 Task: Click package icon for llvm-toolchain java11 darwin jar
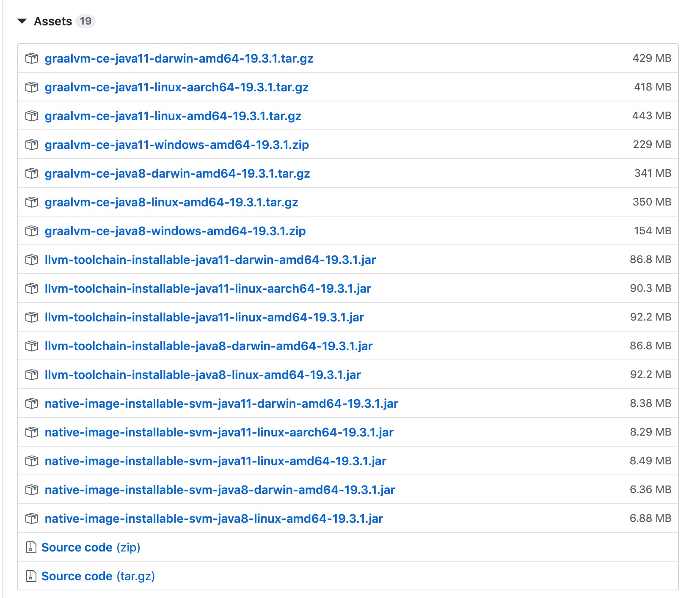pyautogui.click(x=32, y=260)
